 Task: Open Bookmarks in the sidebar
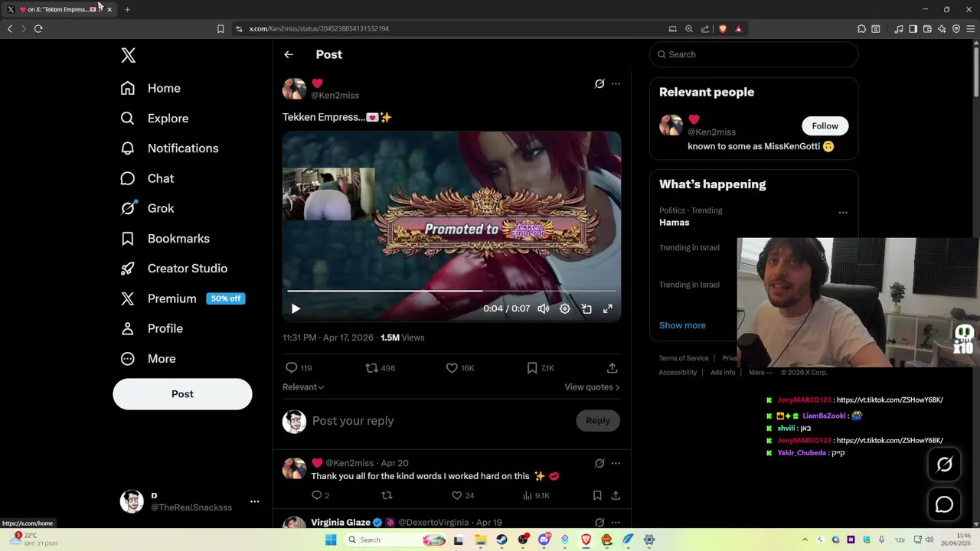click(x=165, y=239)
